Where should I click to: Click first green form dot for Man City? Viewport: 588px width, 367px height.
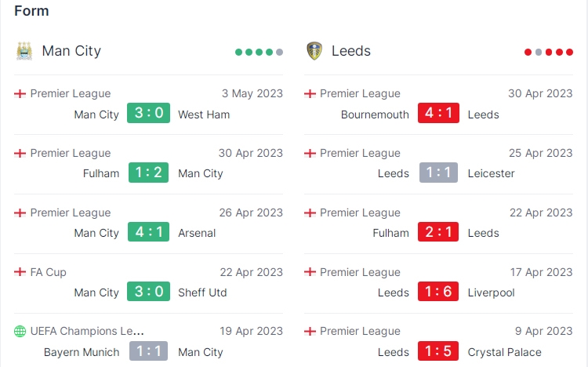click(x=238, y=53)
